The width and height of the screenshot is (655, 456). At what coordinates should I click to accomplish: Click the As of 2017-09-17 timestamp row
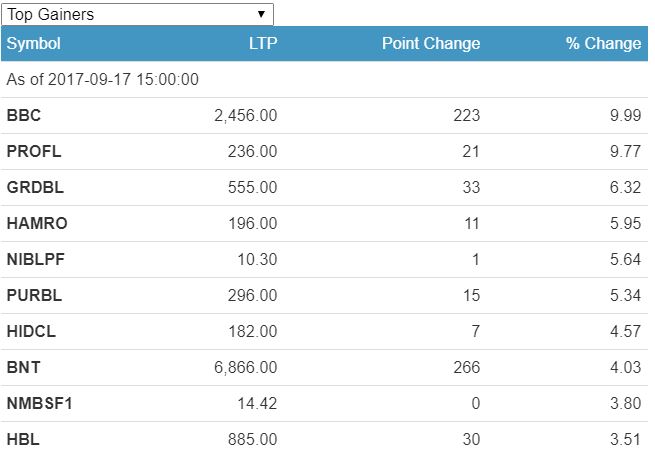102,78
